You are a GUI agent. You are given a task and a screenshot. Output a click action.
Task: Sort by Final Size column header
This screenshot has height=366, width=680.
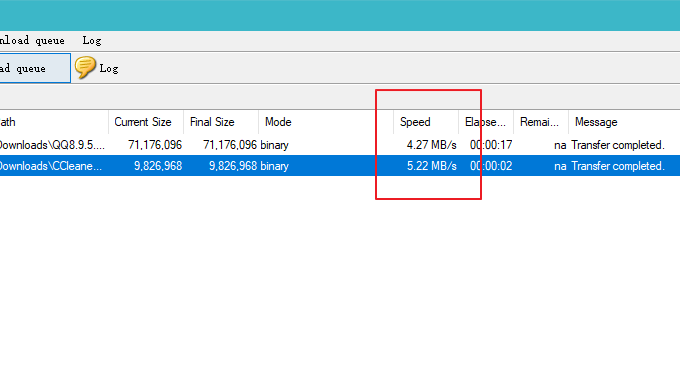(221, 122)
